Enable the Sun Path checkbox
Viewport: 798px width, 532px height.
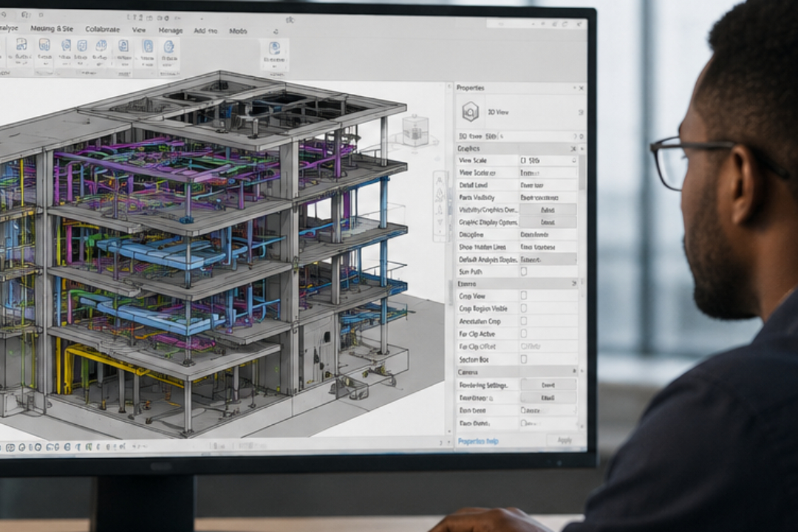pos(524,271)
